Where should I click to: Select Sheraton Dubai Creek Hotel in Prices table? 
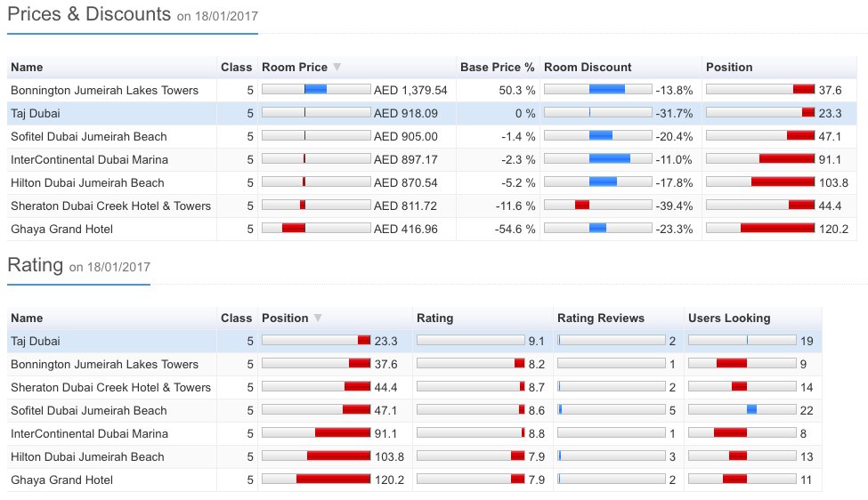click(x=110, y=206)
